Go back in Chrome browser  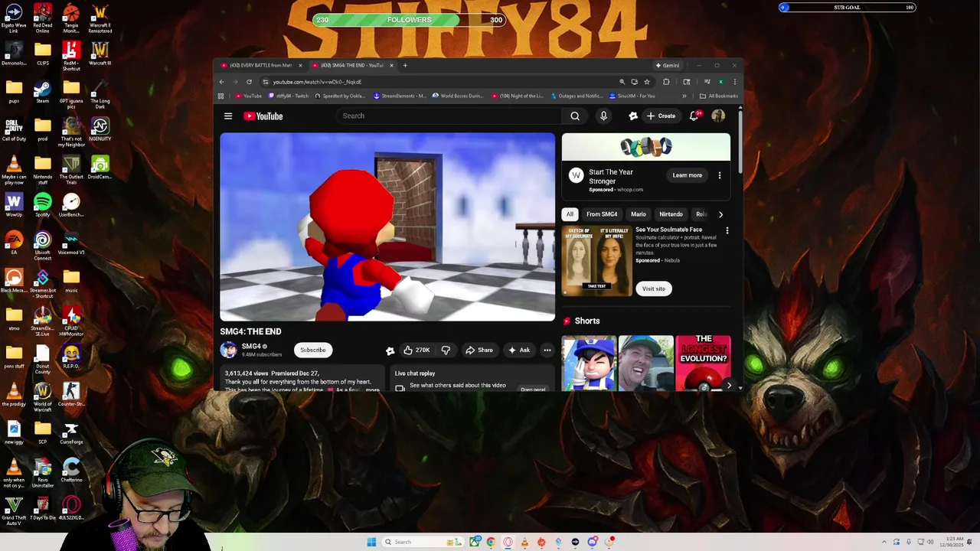(x=222, y=82)
